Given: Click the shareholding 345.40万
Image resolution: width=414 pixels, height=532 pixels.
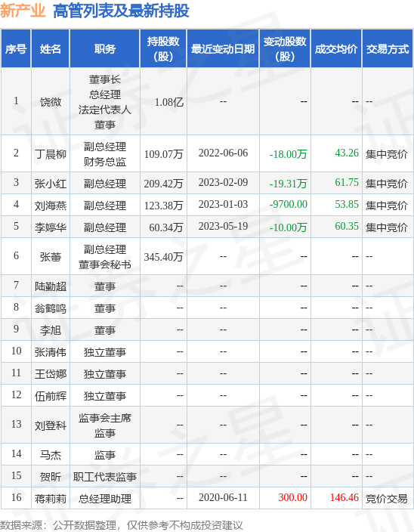Looking at the screenshot, I should click(163, 257).
